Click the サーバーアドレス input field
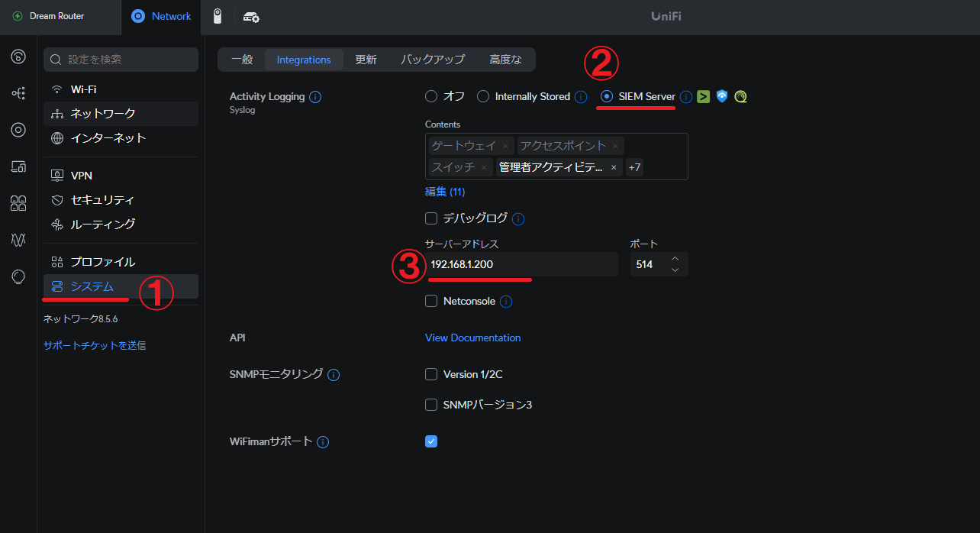Viewport: 980px width, 533px height. click(x=521, y=264)
